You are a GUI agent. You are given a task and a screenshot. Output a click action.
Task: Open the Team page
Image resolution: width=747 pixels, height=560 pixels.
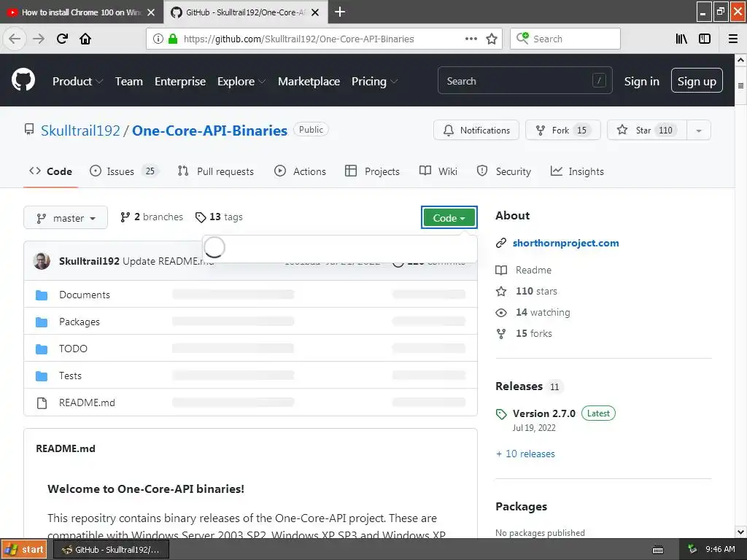[x=129, y=82]
